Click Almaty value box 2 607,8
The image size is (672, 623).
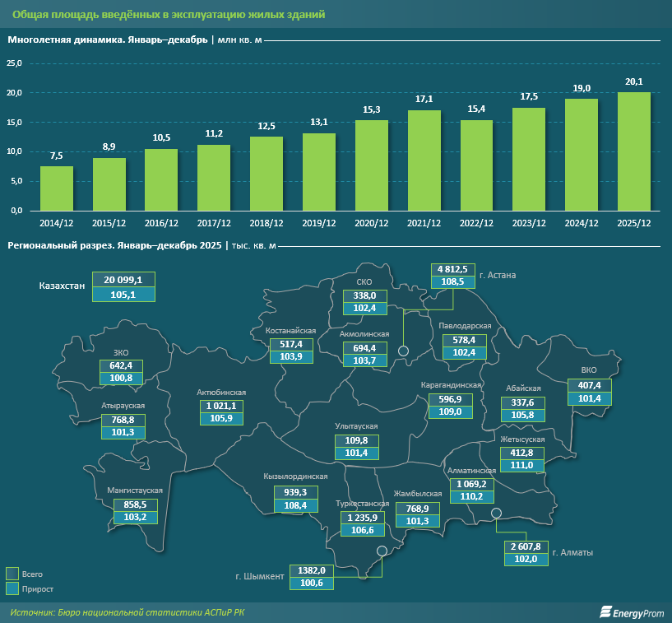(x=527, y=546)
